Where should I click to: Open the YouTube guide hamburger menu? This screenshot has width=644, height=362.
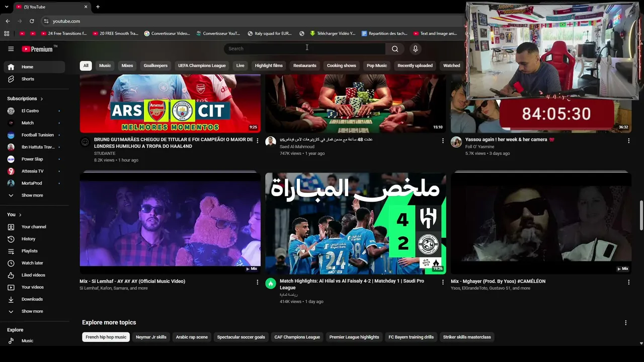[11, 49]
